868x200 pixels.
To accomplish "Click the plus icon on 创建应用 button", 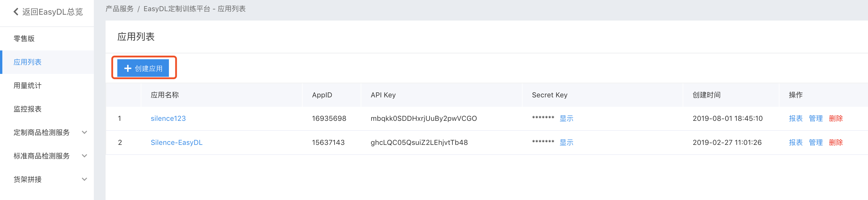I will pyautogui.click(x=128, y=68).
